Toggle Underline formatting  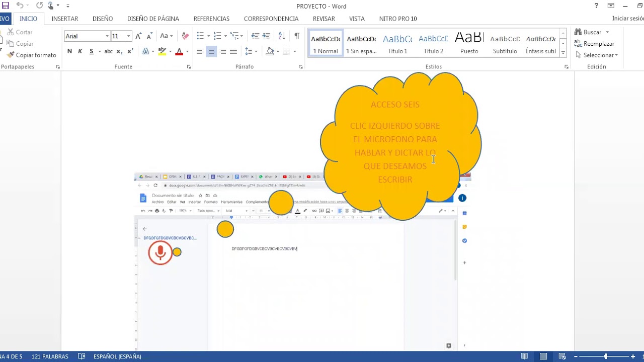point(91,51)
